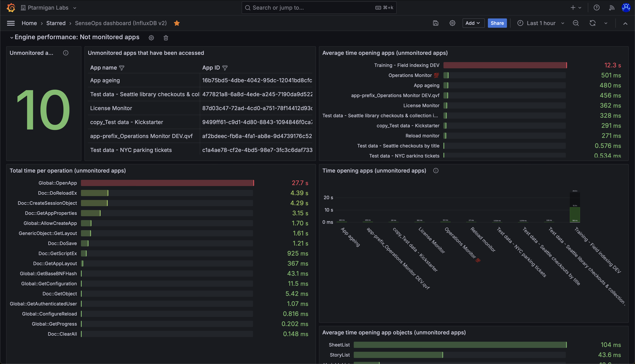Click the Share button

tap(497, 23)
